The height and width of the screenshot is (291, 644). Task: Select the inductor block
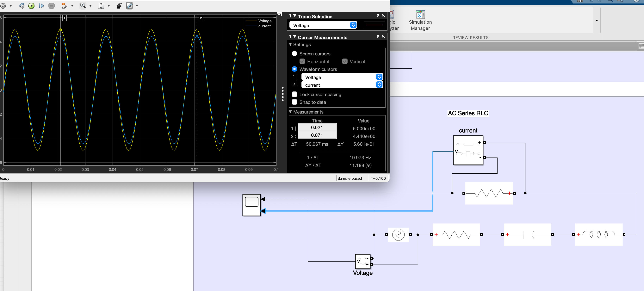(x=599, y=235)
